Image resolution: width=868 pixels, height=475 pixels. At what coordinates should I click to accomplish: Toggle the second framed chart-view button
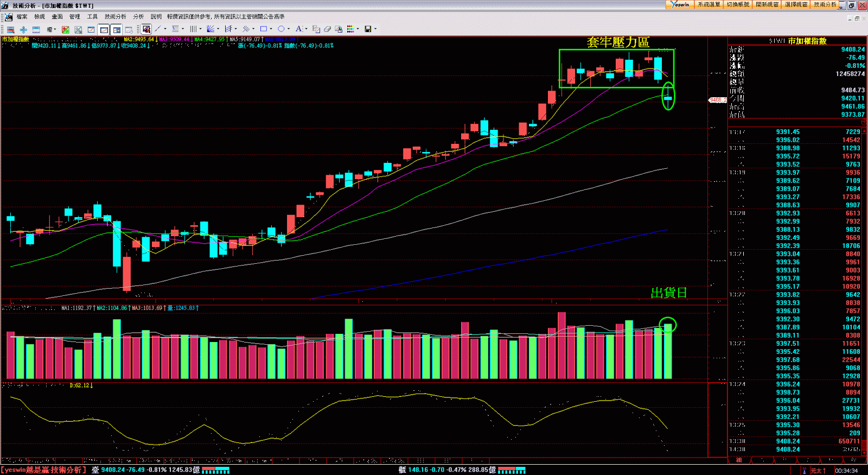[x=116, y=29]
